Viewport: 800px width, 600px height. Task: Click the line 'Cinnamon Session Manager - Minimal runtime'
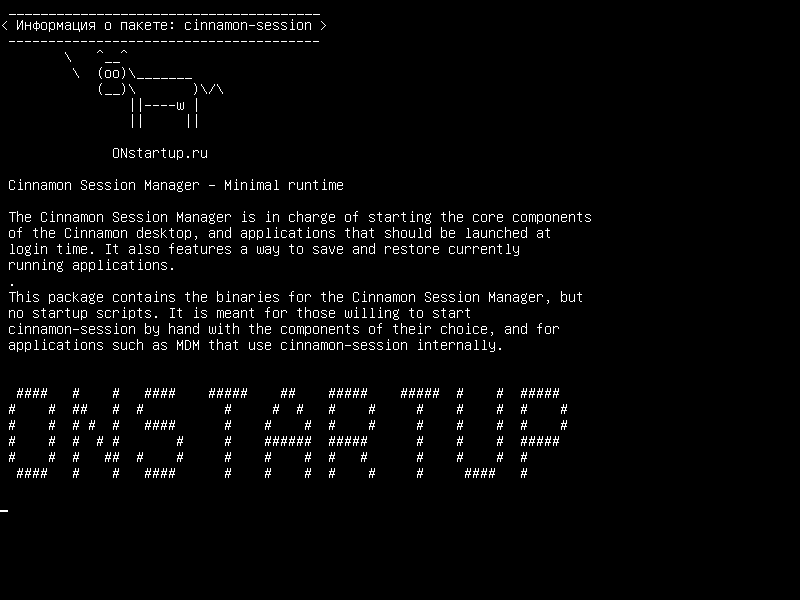176,185
